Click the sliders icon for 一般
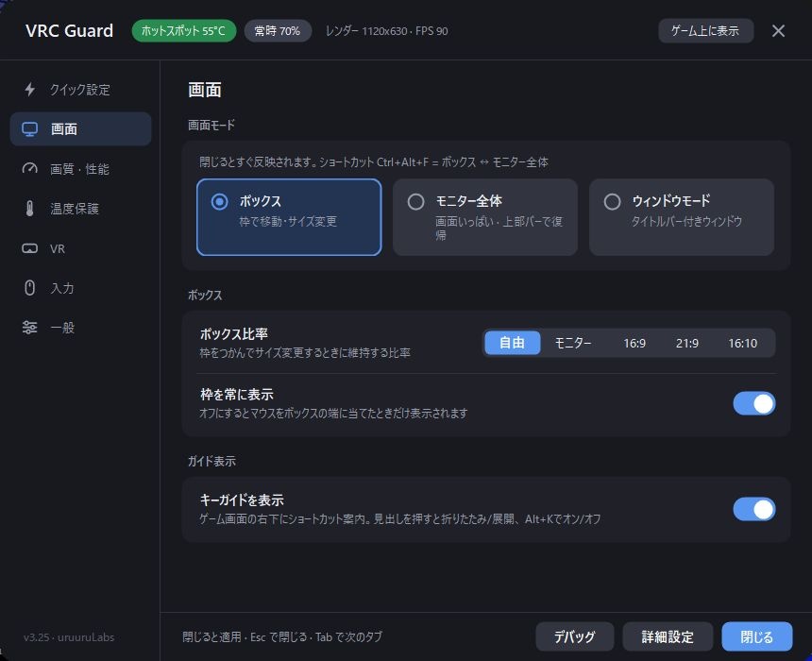This screenshot has height=661, width=812. [29, 328]
